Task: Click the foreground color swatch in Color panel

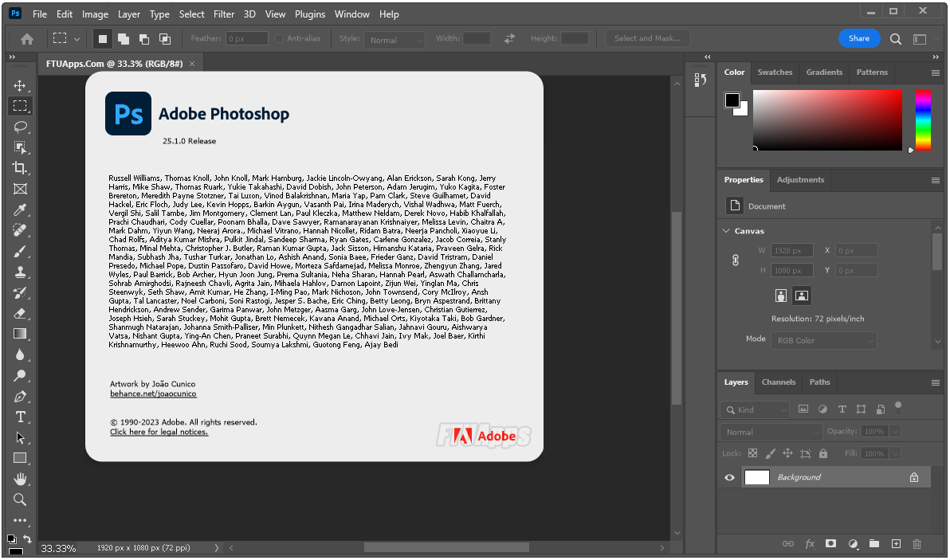Action: 732,100
